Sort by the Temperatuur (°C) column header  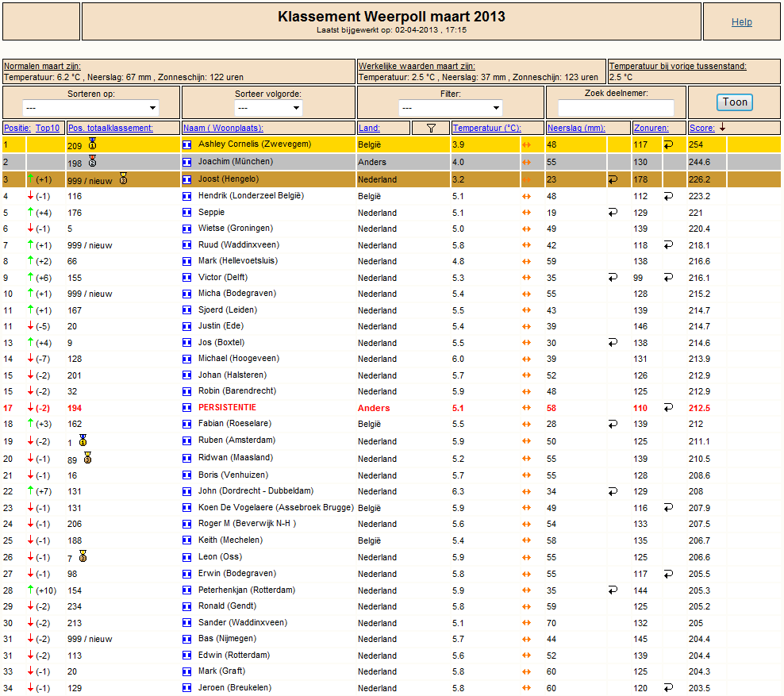tap(486, 128)
